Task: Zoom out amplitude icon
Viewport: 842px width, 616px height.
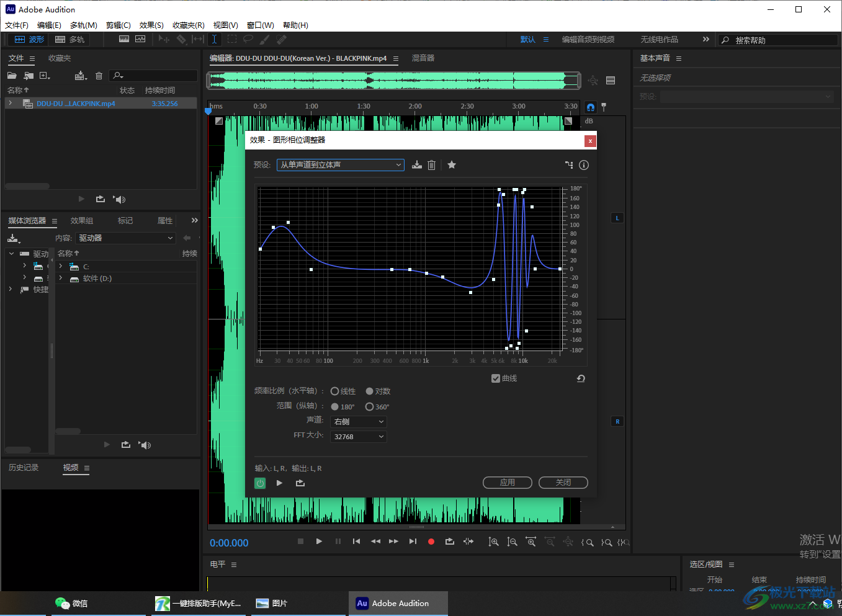Action: coord(512,542)
